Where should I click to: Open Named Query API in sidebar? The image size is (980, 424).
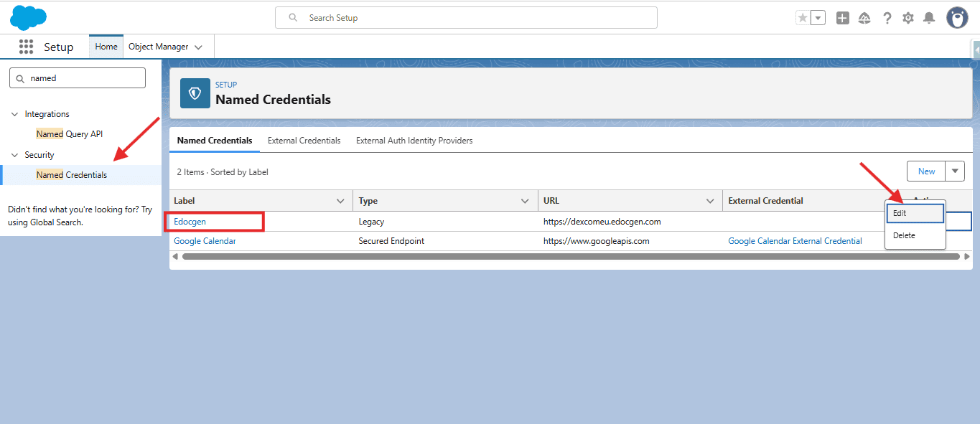70,134
